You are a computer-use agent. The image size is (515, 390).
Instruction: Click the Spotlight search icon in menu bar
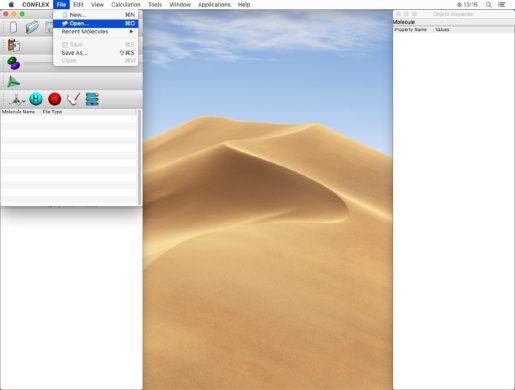click(489, 5)
